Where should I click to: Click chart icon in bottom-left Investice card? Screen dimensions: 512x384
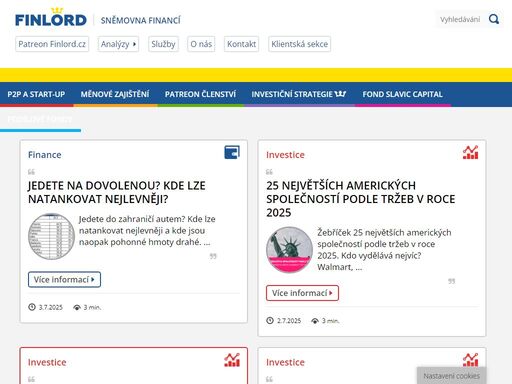(232, 360)
